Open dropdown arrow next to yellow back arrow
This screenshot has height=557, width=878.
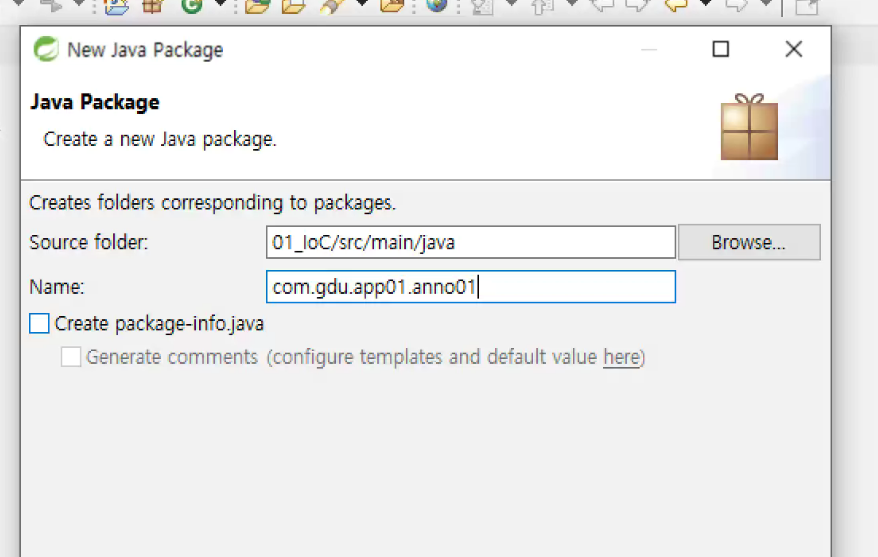point(706,4)
